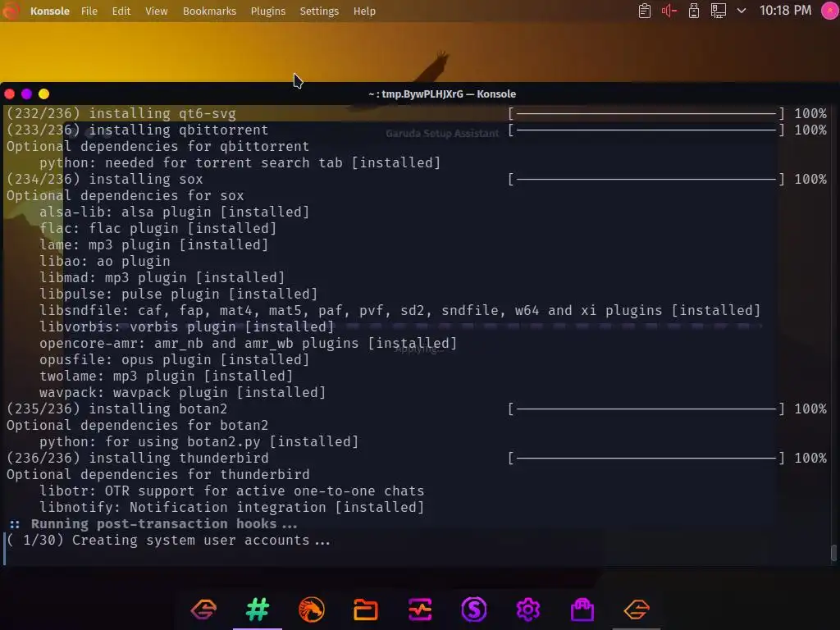The height and width of the screenshot is (630, 840).
Task: Open the clock showing 10:18 PM
Action: pyautogui.click(x=785, y=11)
